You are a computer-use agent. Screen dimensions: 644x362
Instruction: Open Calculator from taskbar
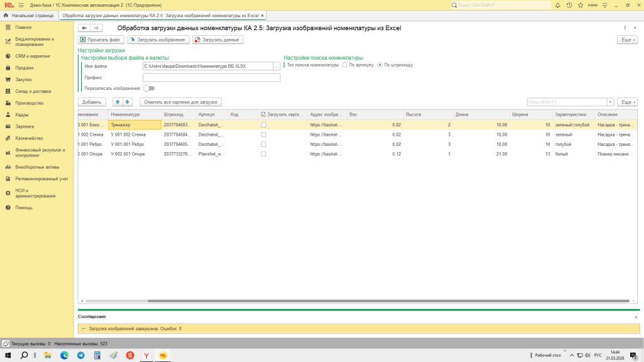click(97, 356)
